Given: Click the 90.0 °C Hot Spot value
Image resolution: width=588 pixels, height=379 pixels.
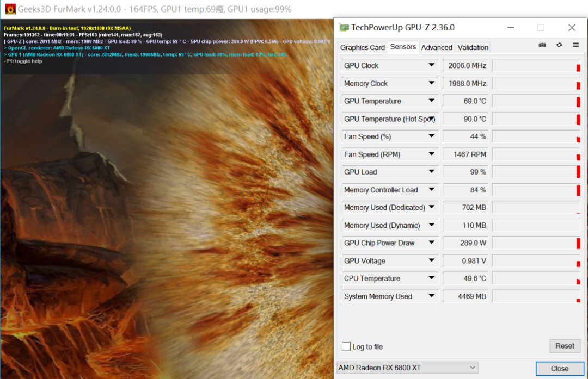Looking at the screenshot, I should tap(465, 119).
